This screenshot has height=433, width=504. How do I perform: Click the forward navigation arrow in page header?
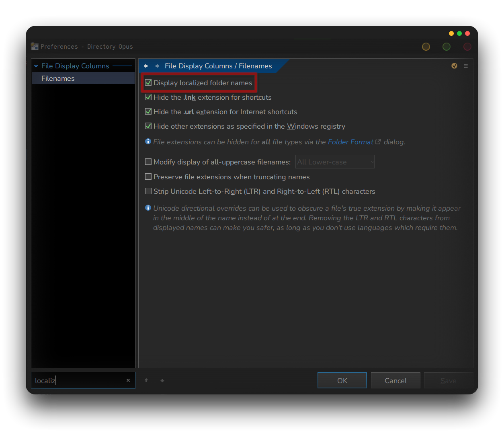tap(157, 66)
